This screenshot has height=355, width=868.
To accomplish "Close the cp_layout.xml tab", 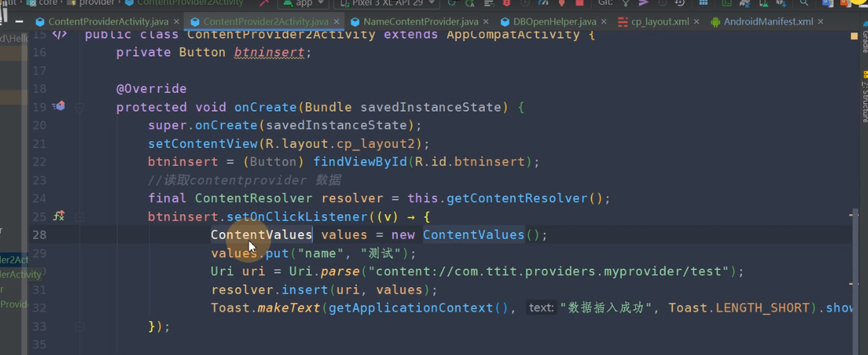I will click(x=696, y=22).
